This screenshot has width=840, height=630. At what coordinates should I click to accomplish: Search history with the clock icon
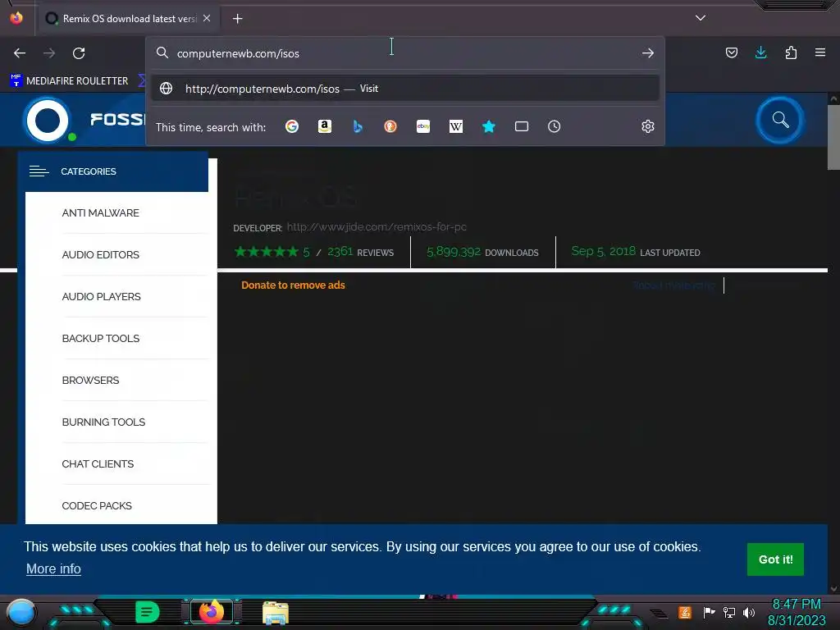pyautogui.click(x=554, y=126)
